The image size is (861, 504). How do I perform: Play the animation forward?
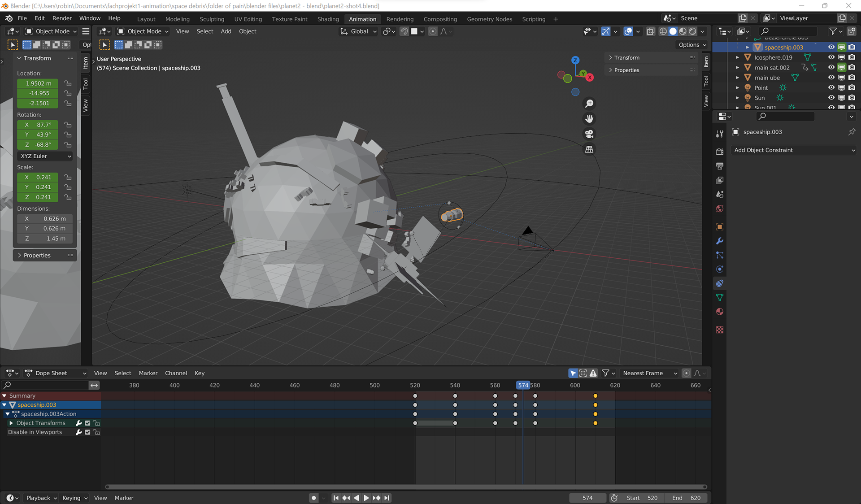(366, 498)
